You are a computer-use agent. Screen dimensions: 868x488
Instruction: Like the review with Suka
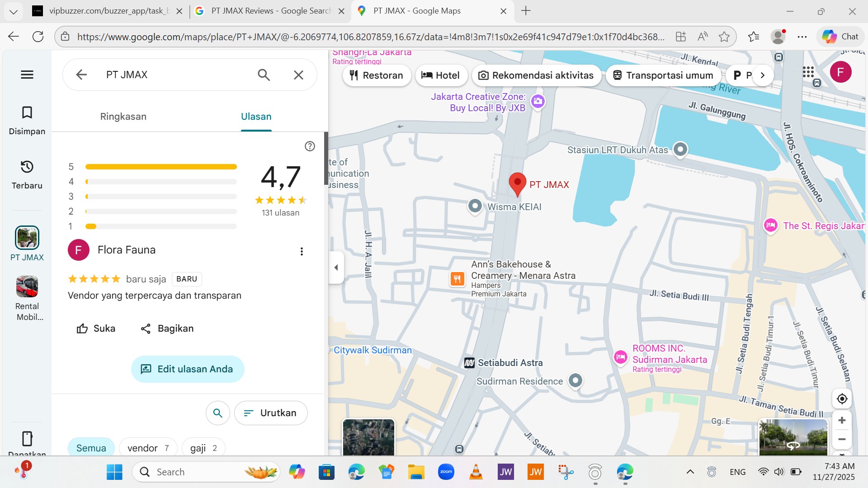(96, 328)
